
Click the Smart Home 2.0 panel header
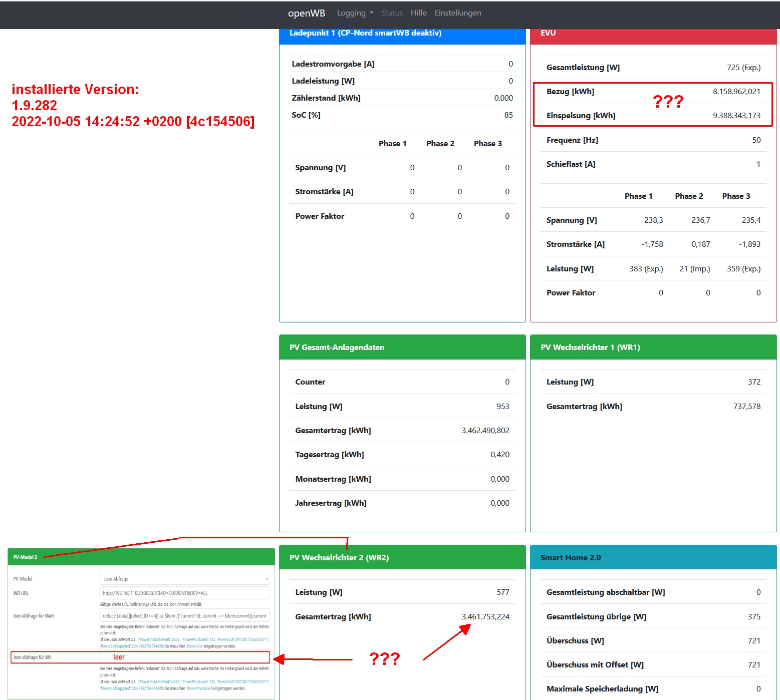pos(653,558)
